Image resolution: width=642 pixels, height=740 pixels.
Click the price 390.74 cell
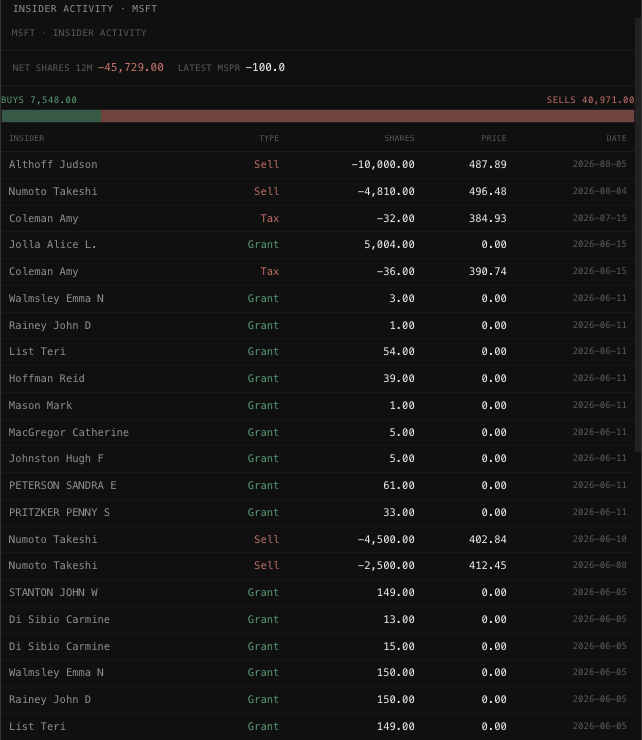point(488,271)
